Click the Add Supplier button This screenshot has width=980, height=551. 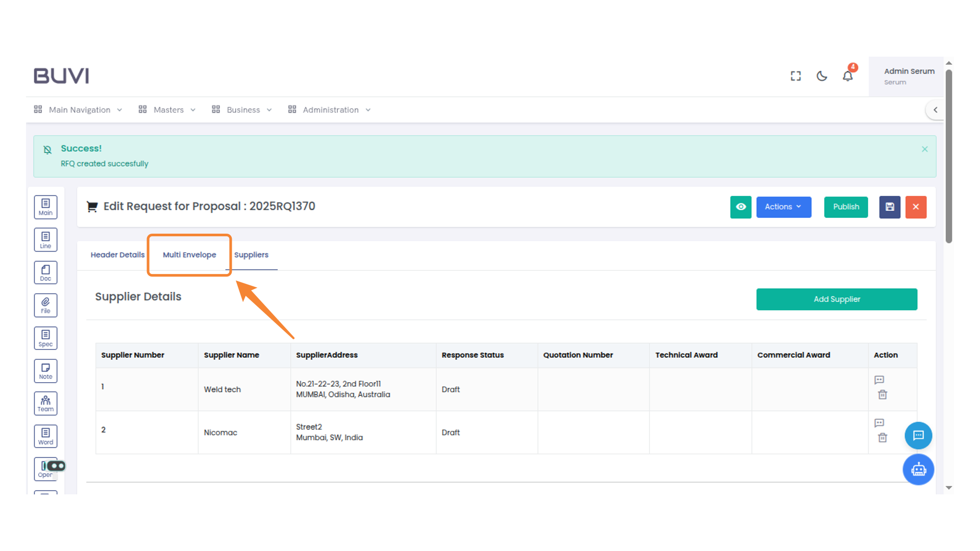click(x=837, y=299)
